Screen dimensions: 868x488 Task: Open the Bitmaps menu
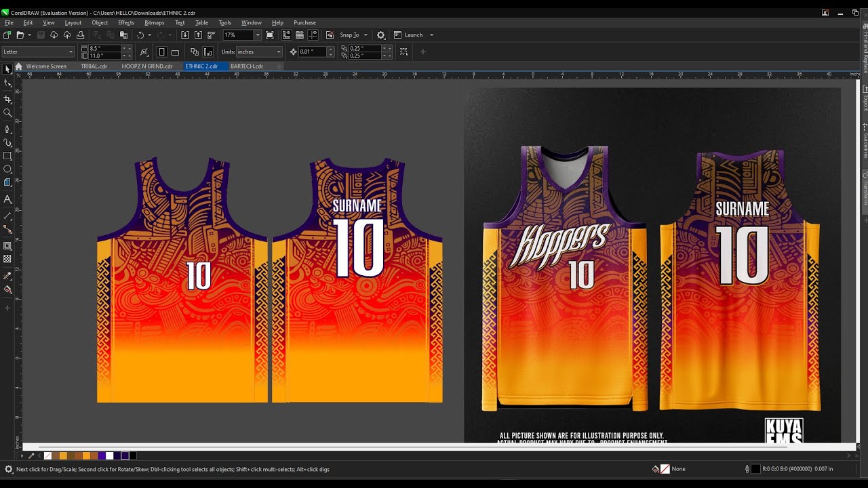coord(154,22)
